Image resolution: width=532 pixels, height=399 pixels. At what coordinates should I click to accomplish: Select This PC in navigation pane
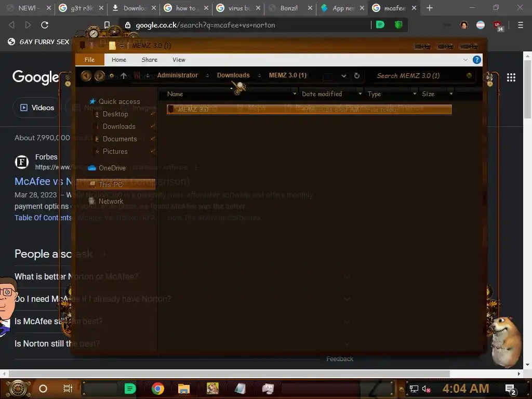coord(116,184)
